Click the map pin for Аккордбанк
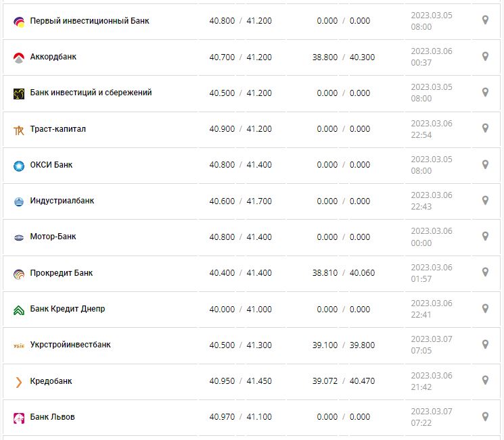Screen dimensions: 504x440 [485, 56]
